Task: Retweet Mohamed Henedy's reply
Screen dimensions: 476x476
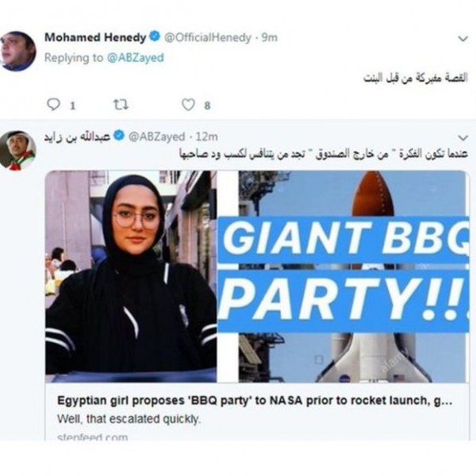Action: pyautogui.click(x=121, y=105)
